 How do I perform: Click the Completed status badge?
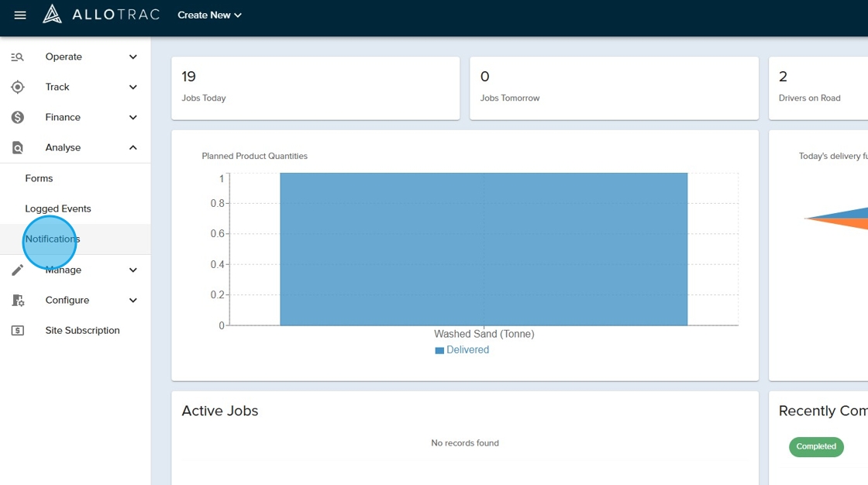pyautogui.click(x=816, y=446)
